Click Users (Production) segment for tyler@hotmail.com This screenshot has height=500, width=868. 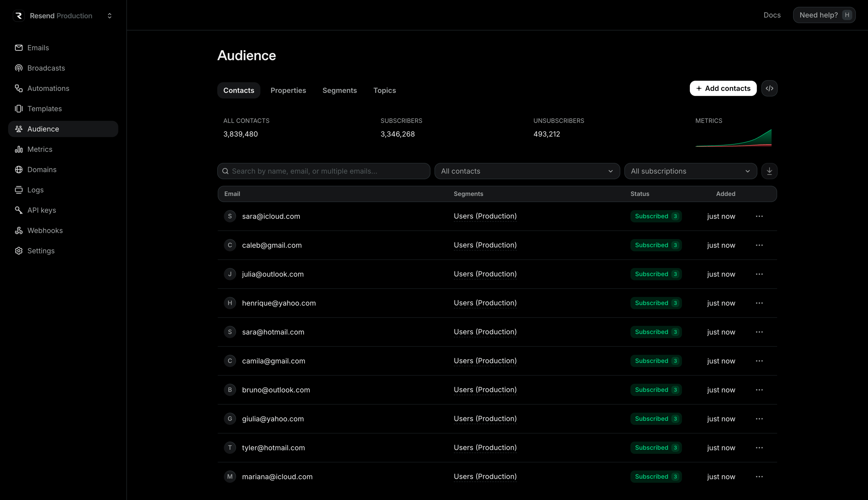[x=485, y=448]
